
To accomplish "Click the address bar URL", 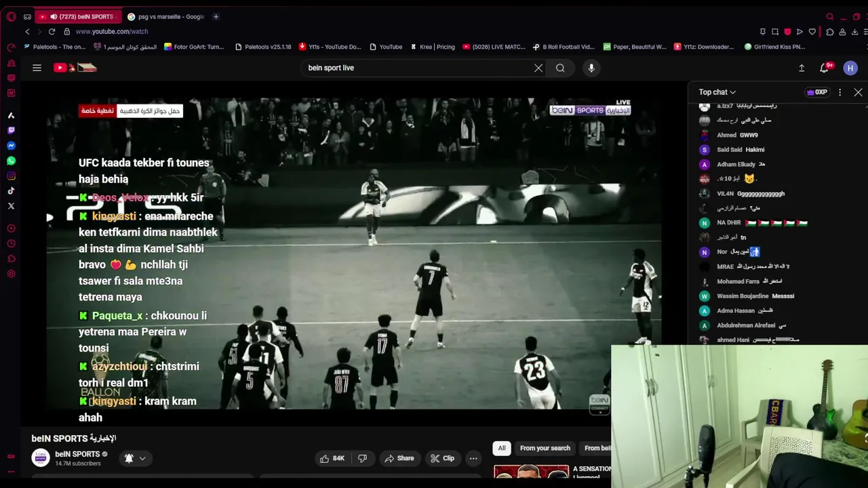I will point(112,31).
